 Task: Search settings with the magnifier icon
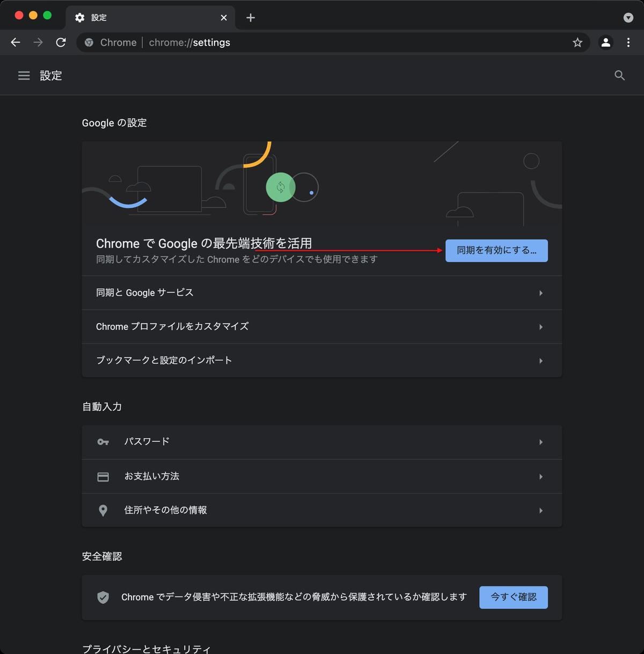tap(620, 76)
